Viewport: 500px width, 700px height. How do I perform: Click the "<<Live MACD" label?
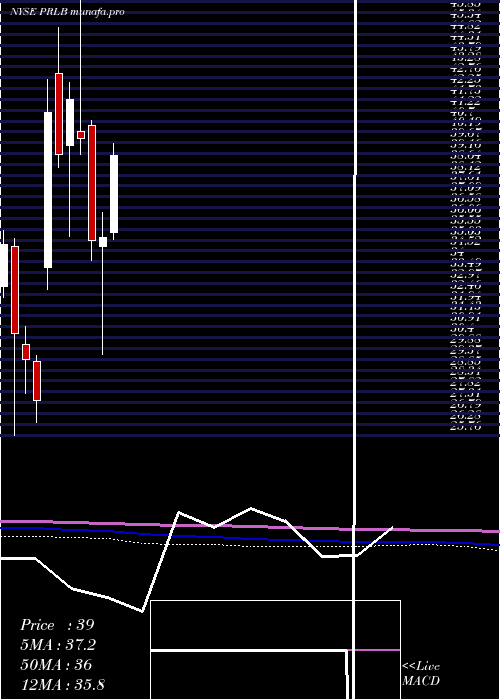point(421,673)
